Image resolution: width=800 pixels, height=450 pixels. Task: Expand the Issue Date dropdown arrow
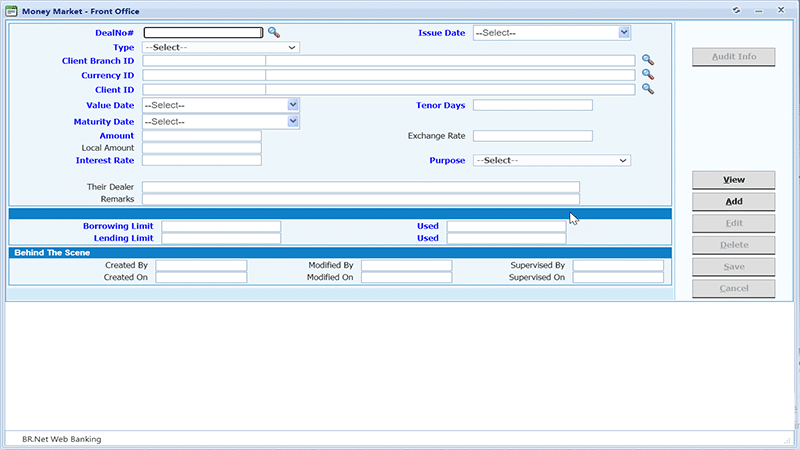click(x=623, y=33)
